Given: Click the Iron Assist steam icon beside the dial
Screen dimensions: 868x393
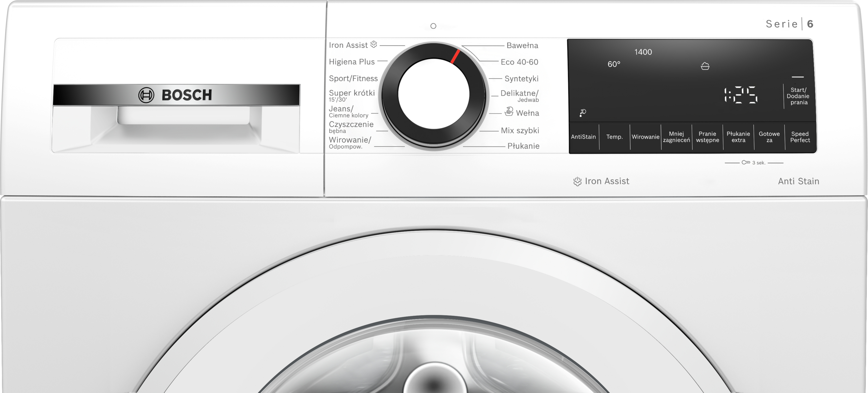Looking at the screenshot, I should click(374, 44).
